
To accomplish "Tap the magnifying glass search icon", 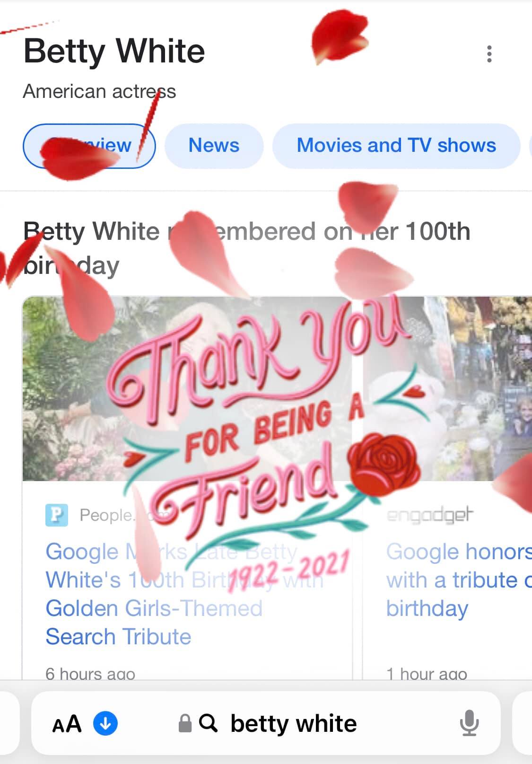I will [208, 723].
